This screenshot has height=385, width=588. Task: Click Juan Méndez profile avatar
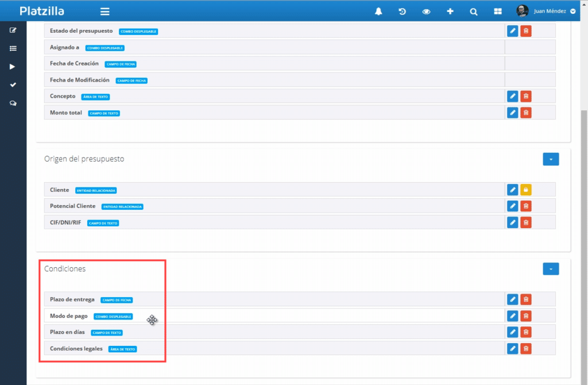[x=522, y=11]
